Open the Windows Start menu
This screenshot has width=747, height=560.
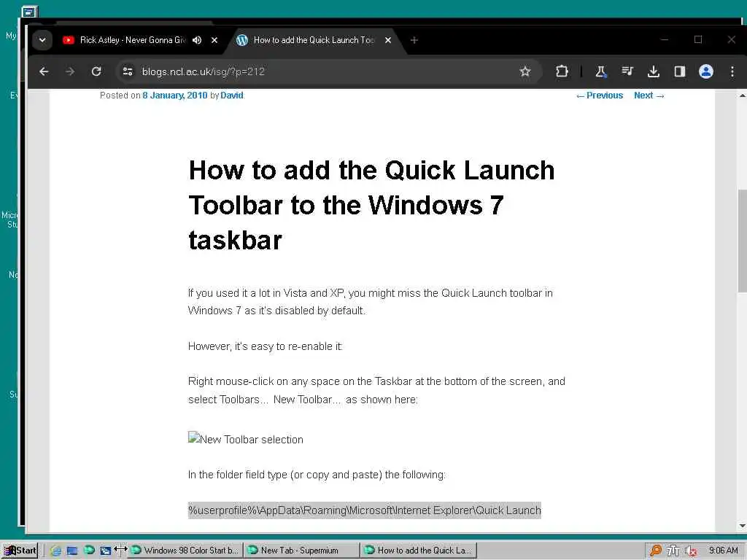click(x=20, y=551)
